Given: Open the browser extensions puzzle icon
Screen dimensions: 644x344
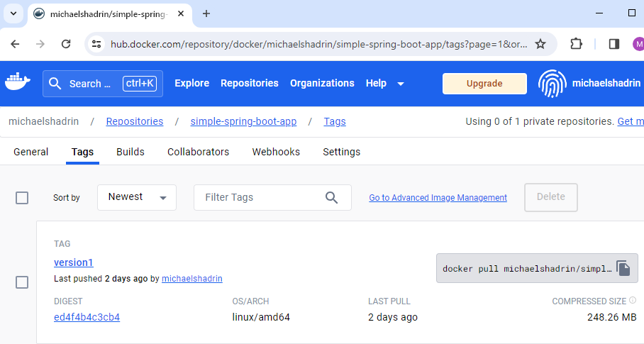Looking at the screenshot, I should point(576,44).
